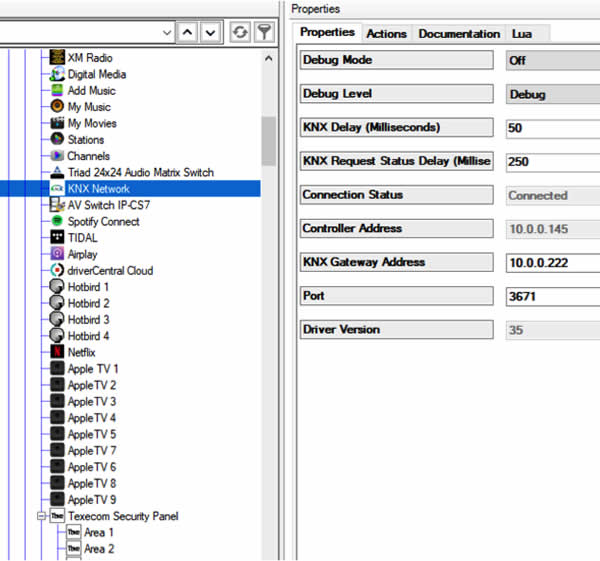Click the Hotbird 3 satellite icon
Screen dimensions: 600x561
pos(57,319)
